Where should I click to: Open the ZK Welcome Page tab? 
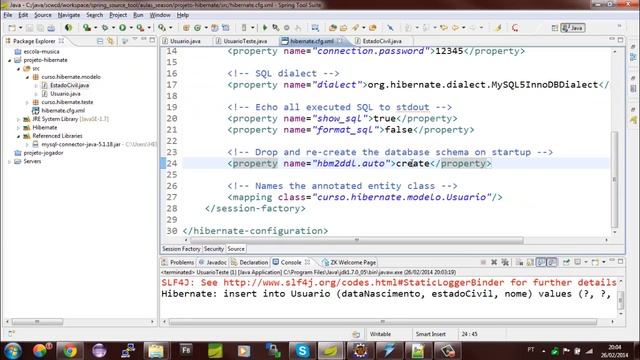pos(349,262)
